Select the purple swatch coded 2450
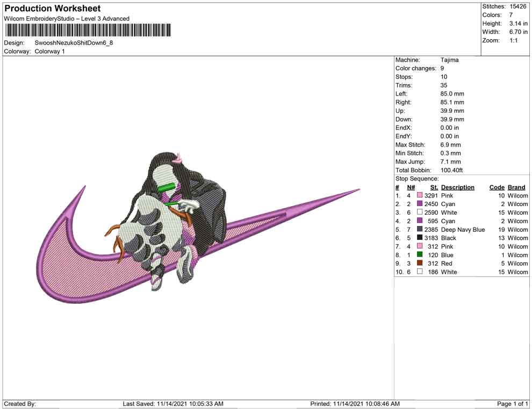 point(420,204)
